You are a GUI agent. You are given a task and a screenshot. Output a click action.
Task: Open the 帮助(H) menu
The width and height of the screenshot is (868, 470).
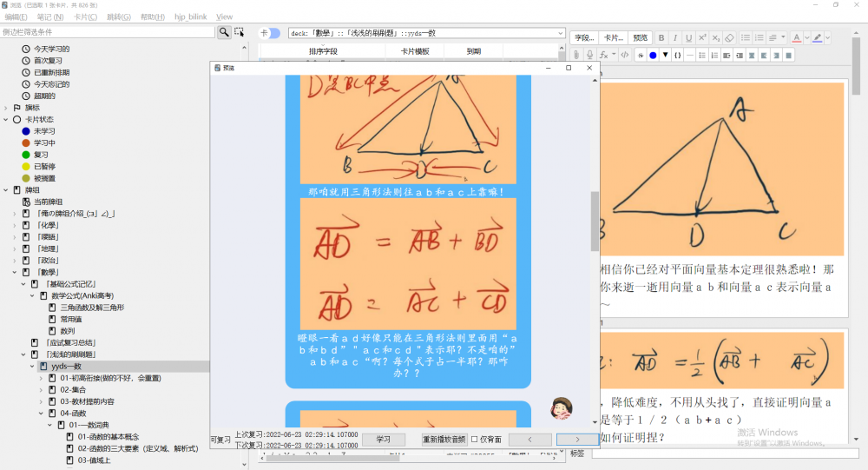point(153,17)
